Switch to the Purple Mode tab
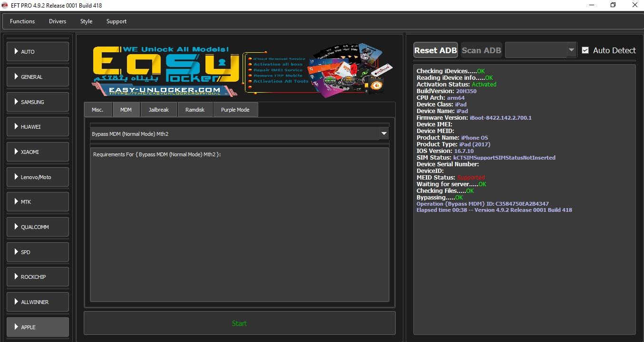 point(235,110)
